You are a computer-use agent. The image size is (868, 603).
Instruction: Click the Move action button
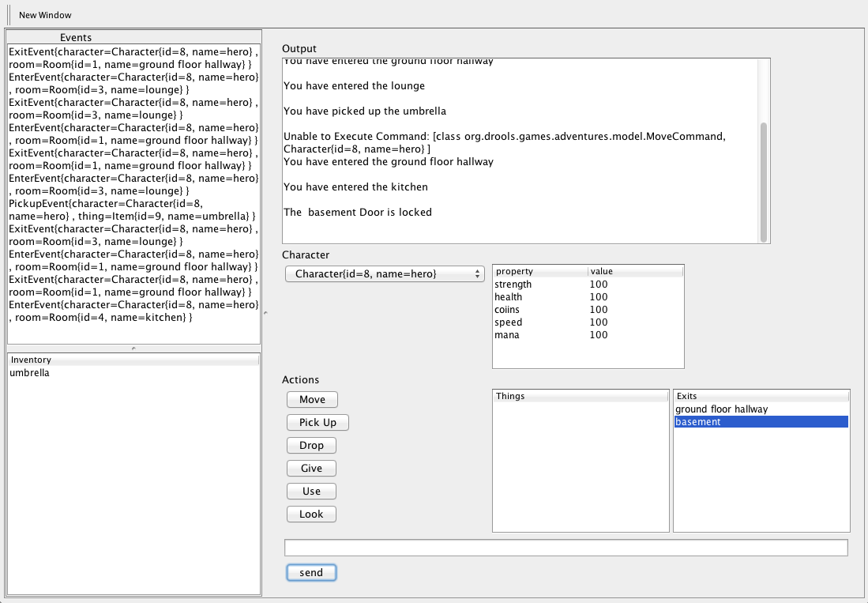312,399
